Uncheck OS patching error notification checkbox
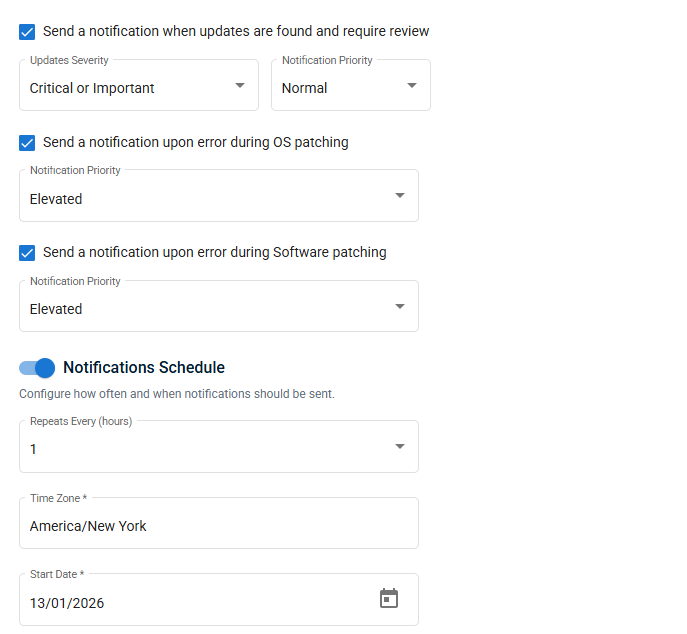This screenshot has width=687, height=634. (27, 143)
